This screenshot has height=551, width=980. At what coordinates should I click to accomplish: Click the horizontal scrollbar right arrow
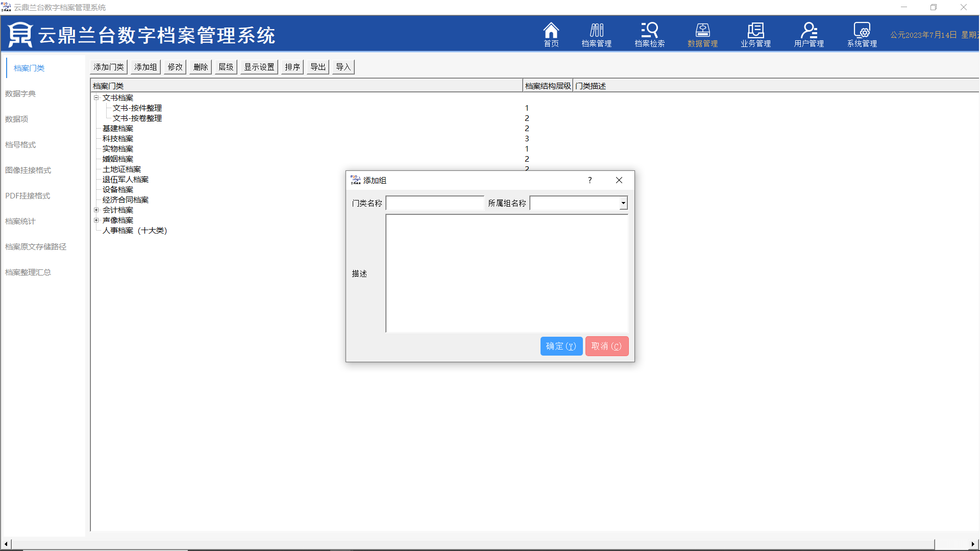point(972,544)
